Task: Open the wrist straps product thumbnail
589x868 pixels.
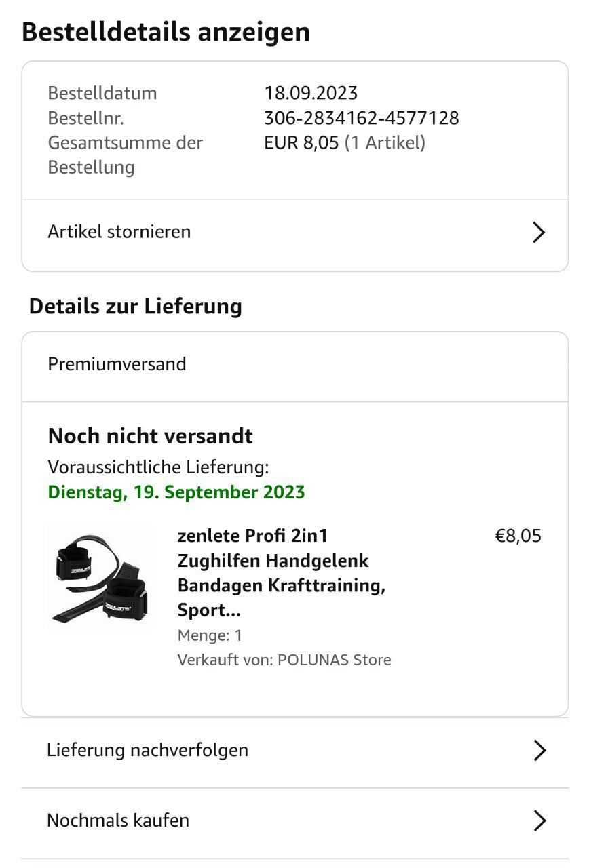Action: [100, 576]
